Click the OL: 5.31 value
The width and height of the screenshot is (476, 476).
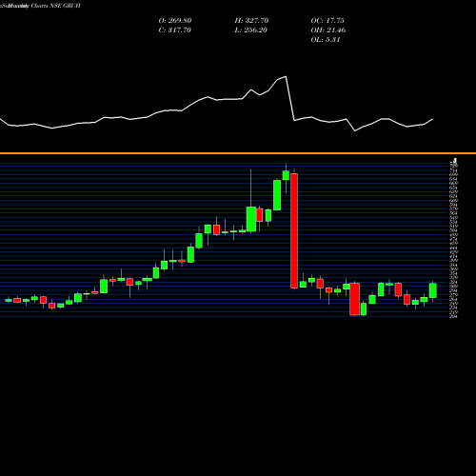(x=326, y=40)
